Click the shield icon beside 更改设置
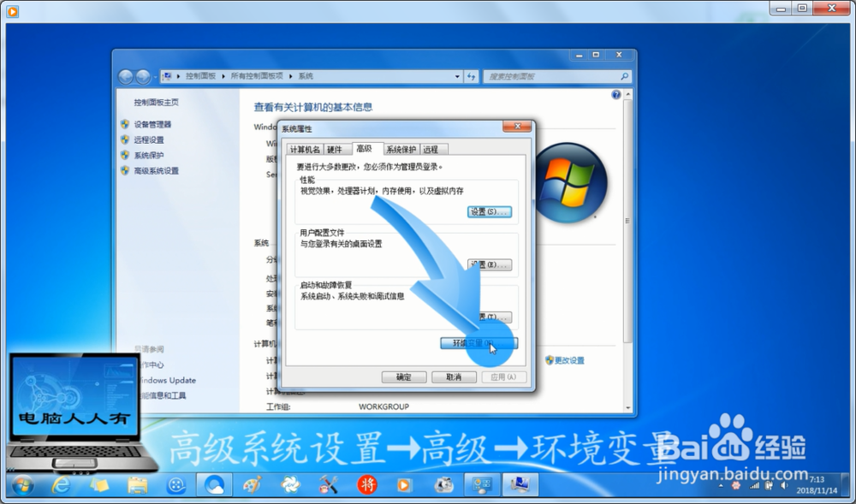856x504 pixels. (x=550, y=360)
